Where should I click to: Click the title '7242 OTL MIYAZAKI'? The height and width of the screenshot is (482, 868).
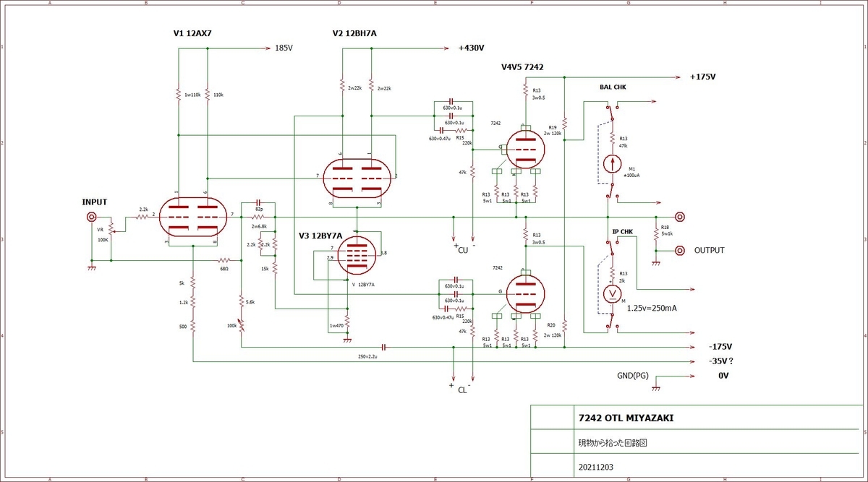[x=627, y=418]
